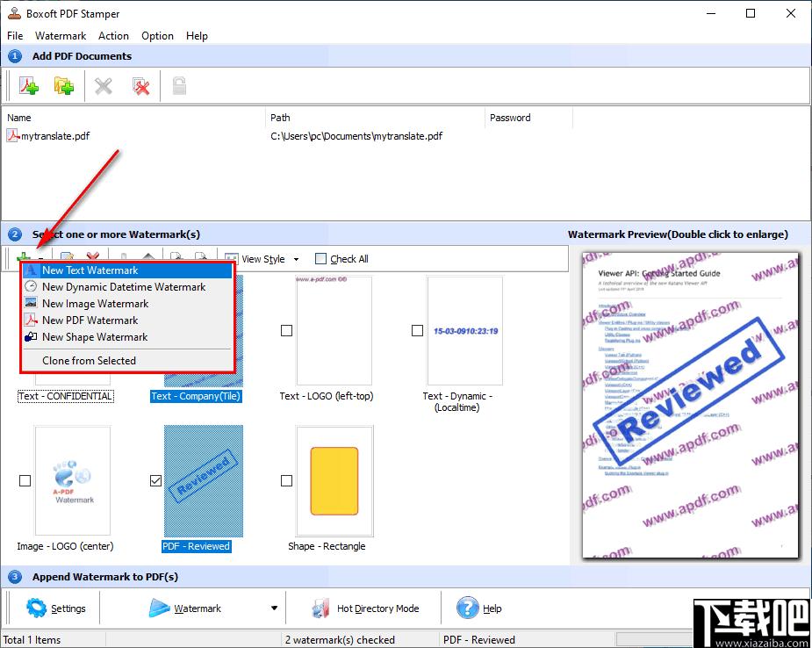812x648 pixels.
Task: Click the Watermark apply button
Action: click(186, 608)
